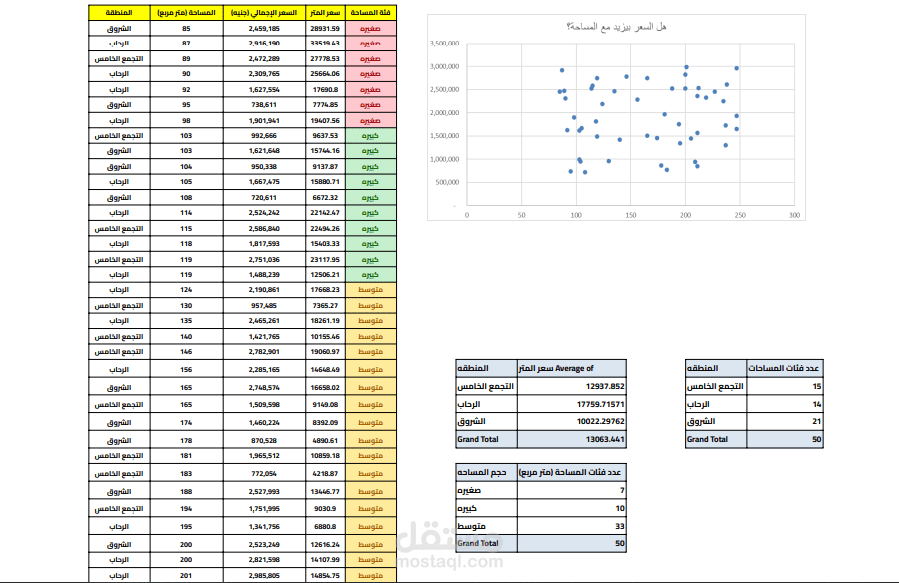The height and width of the screenshot is (583, 899).
Task: Select the count value 15 for التجمع الخامس
Action: coord(784,386)
